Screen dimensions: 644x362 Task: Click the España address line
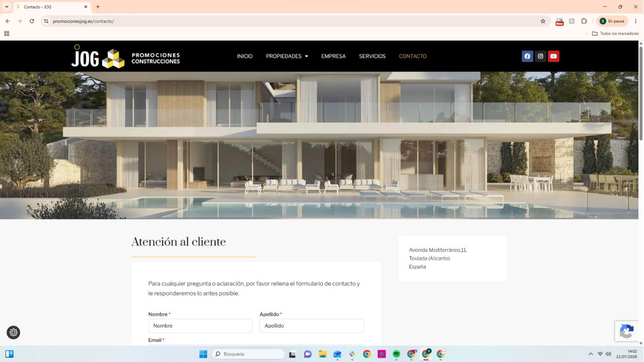(x=417, y=267)
